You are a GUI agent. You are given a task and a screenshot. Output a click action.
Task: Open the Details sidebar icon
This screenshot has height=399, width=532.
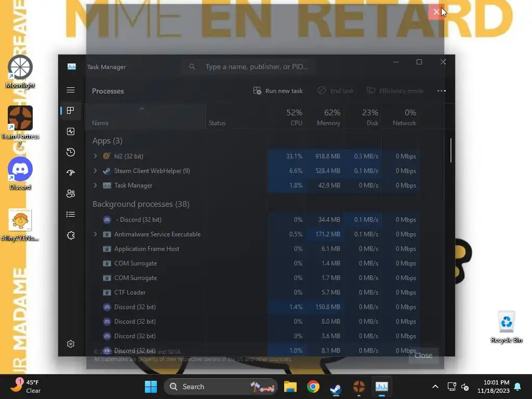point(71,215)
